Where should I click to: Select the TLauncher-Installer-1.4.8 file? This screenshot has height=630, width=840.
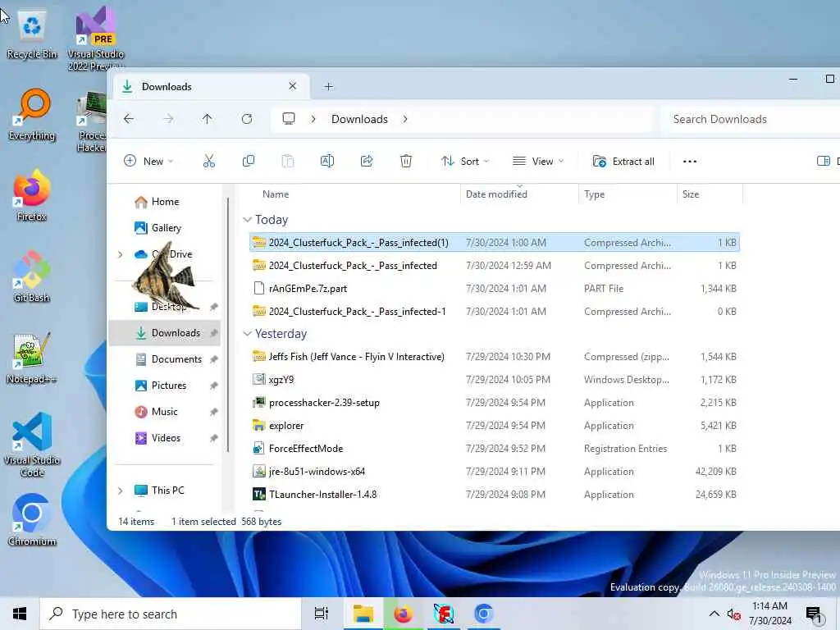(494, 495)
